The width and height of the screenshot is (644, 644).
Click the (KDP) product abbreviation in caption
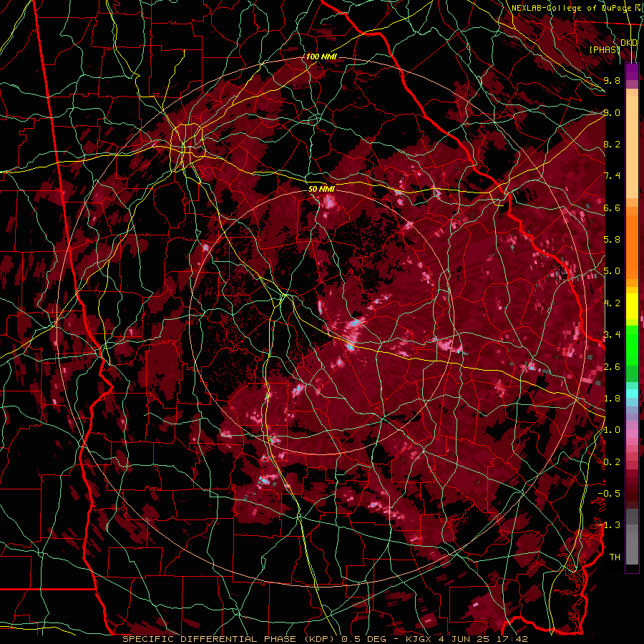[x=318, y=639]
